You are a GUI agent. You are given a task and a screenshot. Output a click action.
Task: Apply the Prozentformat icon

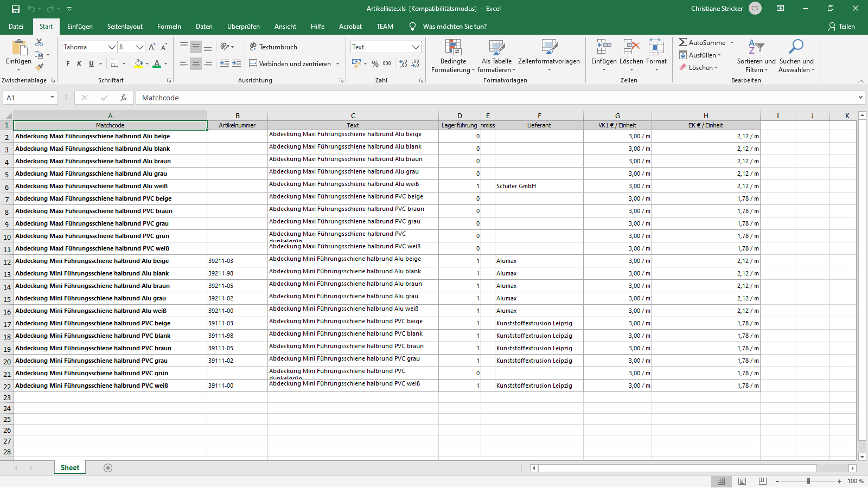coord(375,63)
